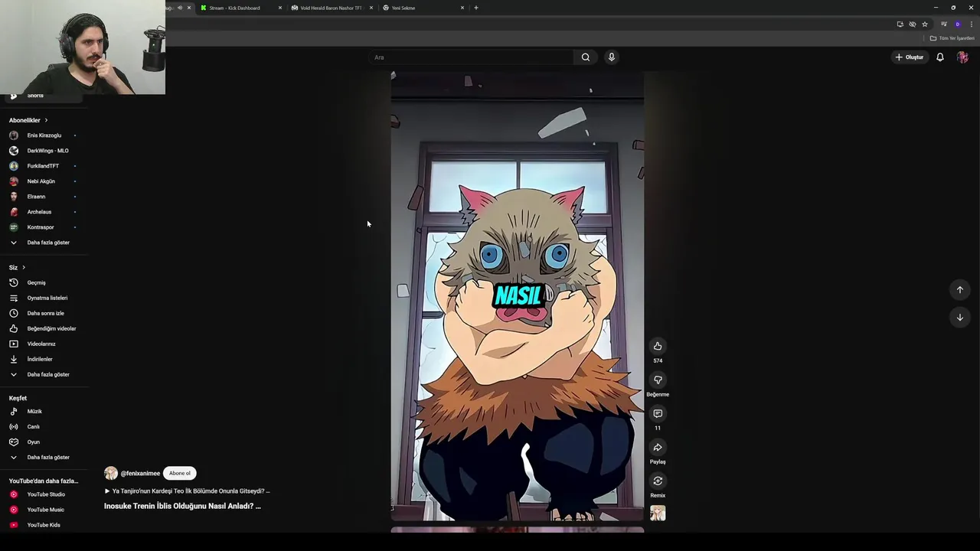Click the magnifier search button
Screen dimensions: 980x551
586,57
